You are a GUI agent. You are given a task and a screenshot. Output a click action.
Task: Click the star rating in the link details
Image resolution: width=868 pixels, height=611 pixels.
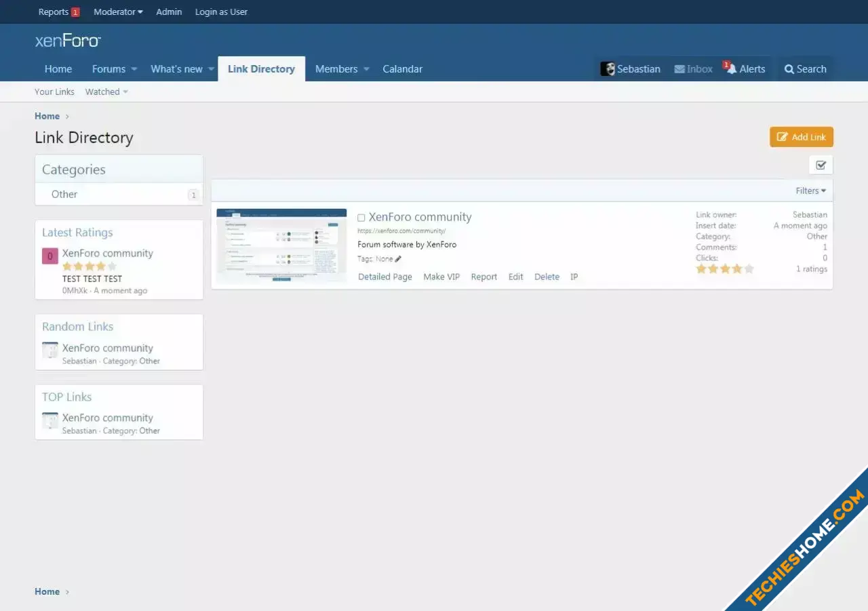pos(725,269)
